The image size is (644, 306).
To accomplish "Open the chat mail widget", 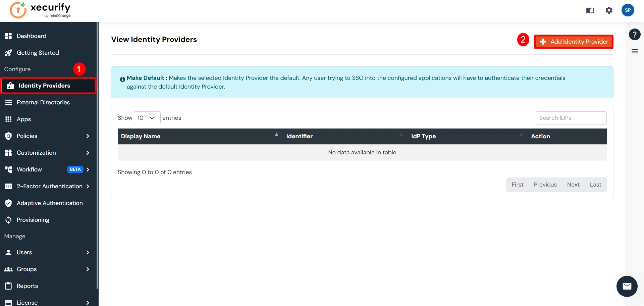I will (627, 286).
